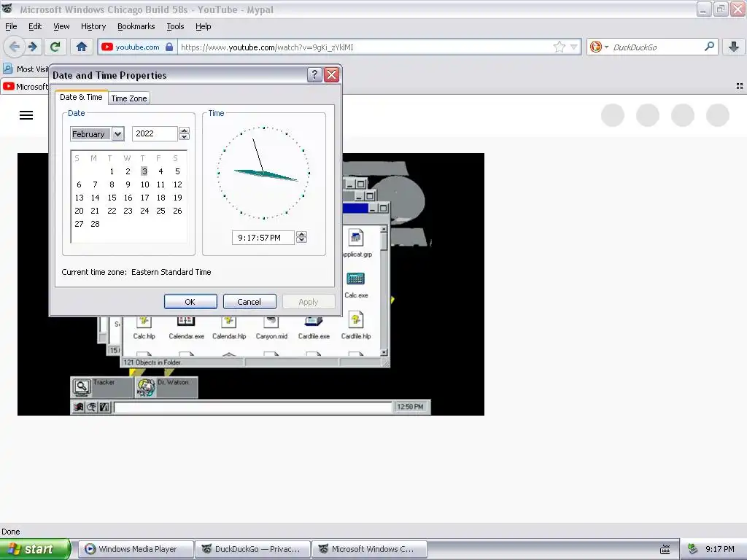Viewport: 747px width, 560px height.
Task: Open the downloads arrow icon
Action: [x=734, y=47]
